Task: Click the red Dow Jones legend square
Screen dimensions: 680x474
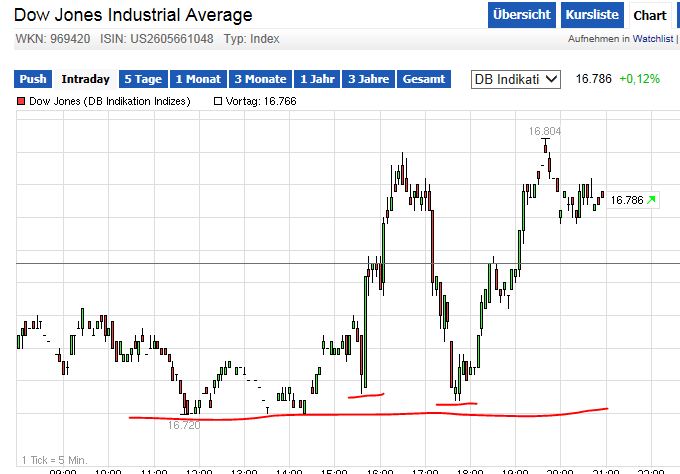Action: [x=22, y=101]
